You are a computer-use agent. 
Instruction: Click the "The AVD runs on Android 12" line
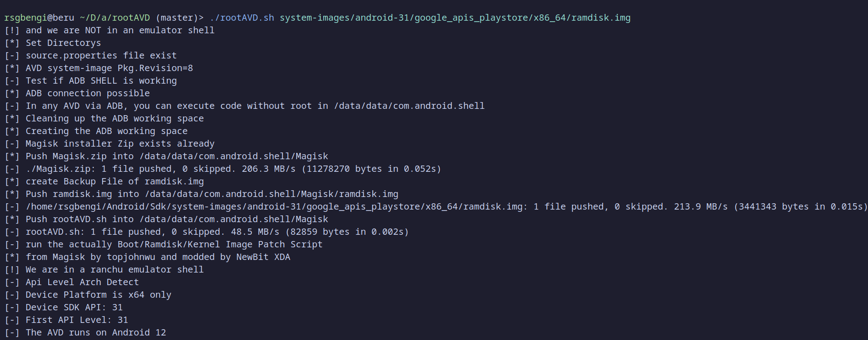[x=95, y=333]
